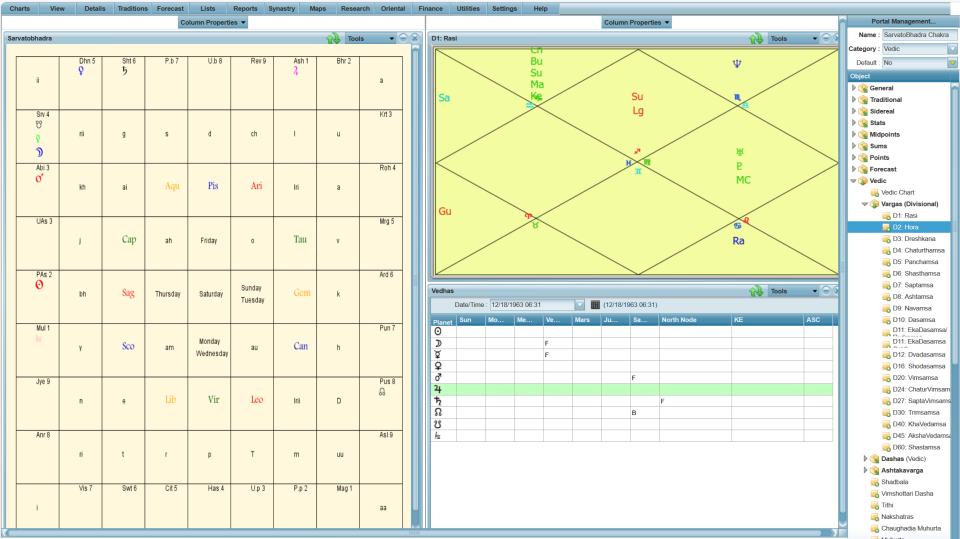Click the Chaughadia Muhurta object icon
Viewport: 960px width, 539px height.
coord(874,528)
